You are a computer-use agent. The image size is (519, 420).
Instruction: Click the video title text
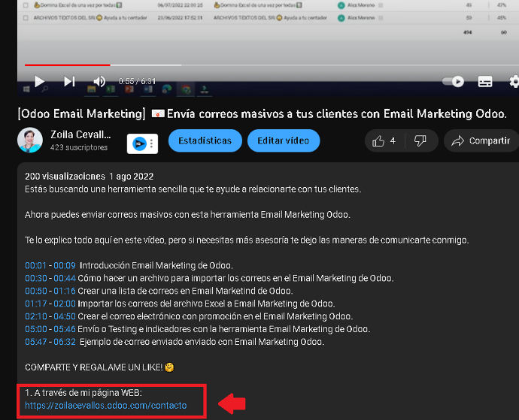point(263,113)
